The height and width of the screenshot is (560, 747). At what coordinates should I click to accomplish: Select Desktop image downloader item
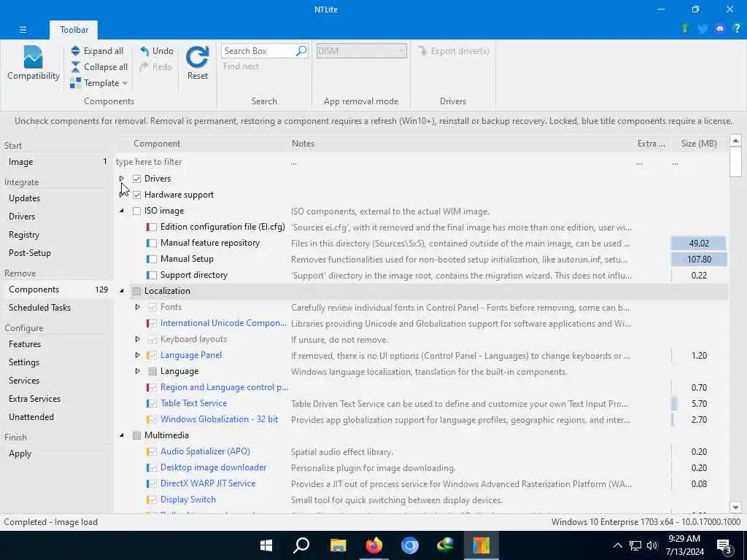pyautogui.click(x=214, y=467)
